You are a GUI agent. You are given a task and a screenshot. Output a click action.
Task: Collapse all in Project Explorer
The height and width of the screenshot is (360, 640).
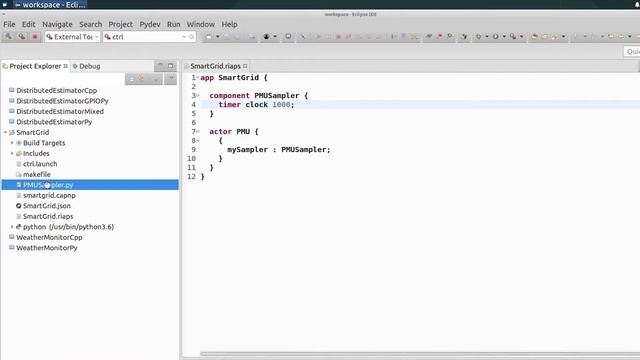coord(131,79)
